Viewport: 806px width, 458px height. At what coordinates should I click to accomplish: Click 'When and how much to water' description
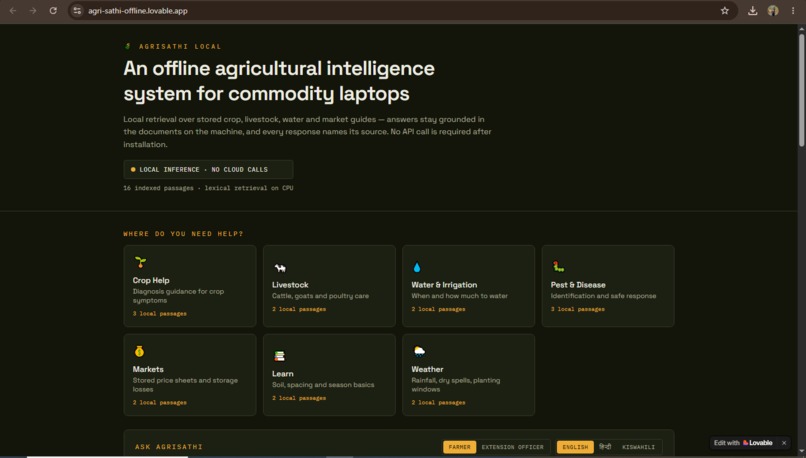[460, 296]
